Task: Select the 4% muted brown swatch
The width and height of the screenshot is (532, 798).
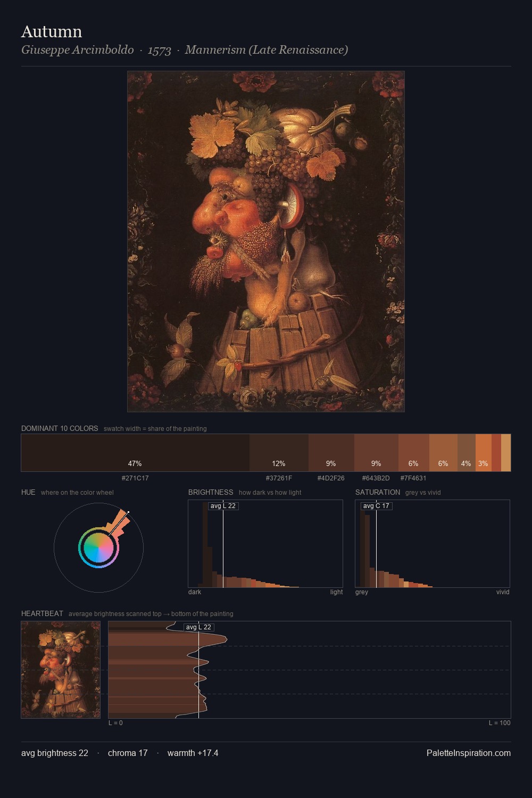Action: tap(466, 453)
